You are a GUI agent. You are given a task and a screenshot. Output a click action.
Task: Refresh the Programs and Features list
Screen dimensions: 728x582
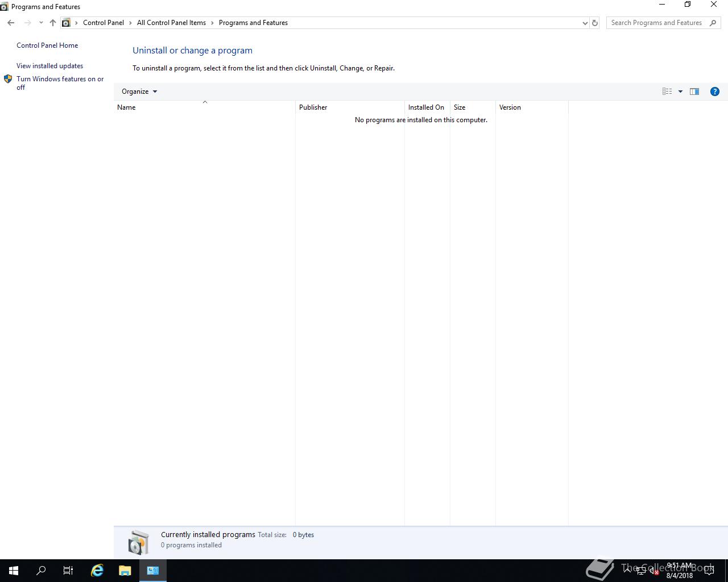595,23
